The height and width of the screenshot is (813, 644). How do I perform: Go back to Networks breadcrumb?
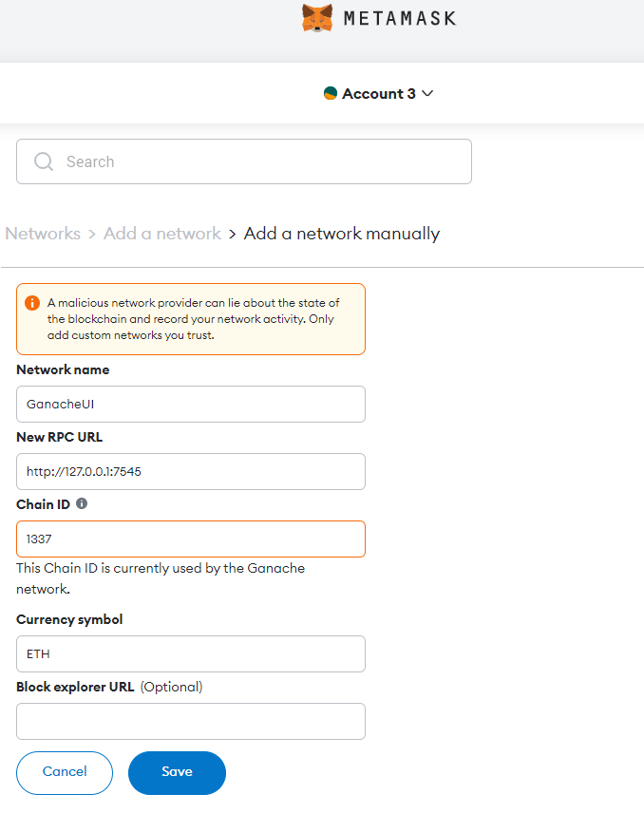[43, 234]
